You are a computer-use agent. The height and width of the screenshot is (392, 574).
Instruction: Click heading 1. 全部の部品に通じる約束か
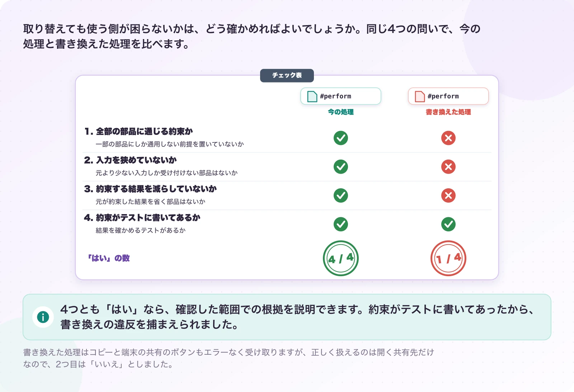pyautogui.click(x=139, y=132)
